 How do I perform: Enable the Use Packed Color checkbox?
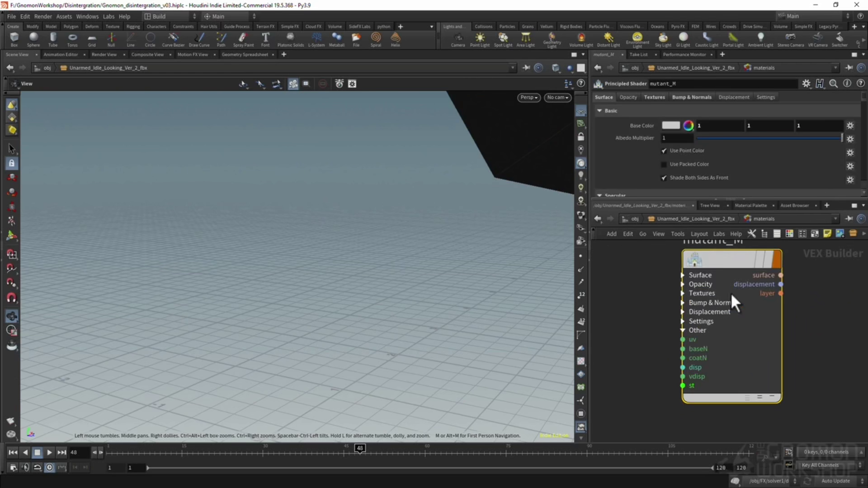click(x=664, y=164)
